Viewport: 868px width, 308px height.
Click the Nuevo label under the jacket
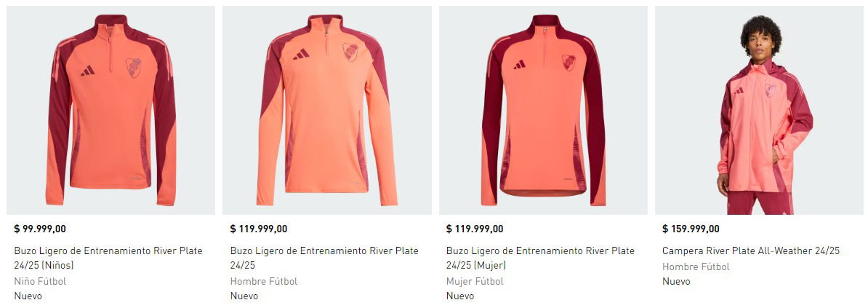point(677,281)
